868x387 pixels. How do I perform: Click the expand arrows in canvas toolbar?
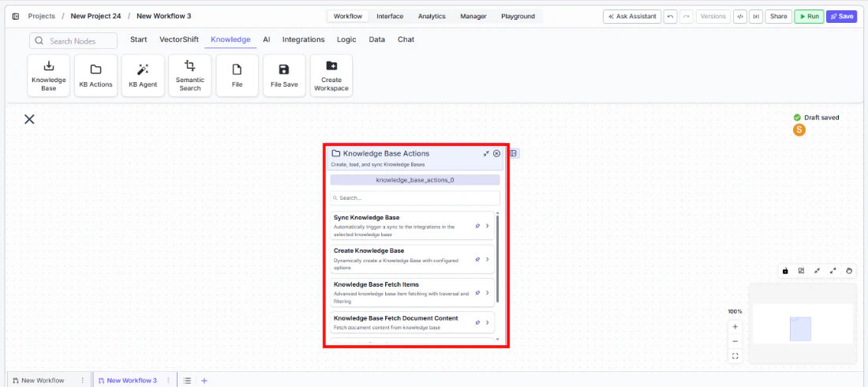[x=833, y=271]
